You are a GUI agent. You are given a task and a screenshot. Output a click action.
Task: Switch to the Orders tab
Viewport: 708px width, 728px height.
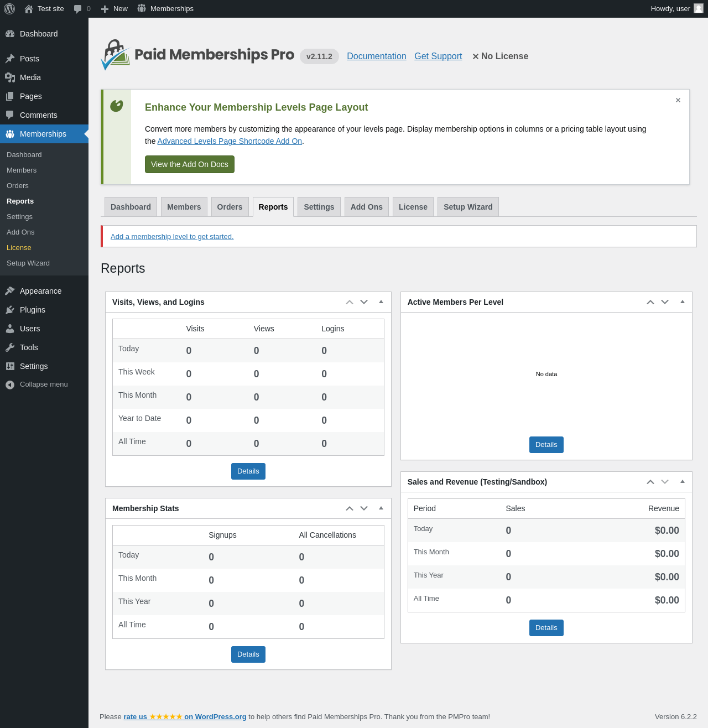[x=230, y=207]
